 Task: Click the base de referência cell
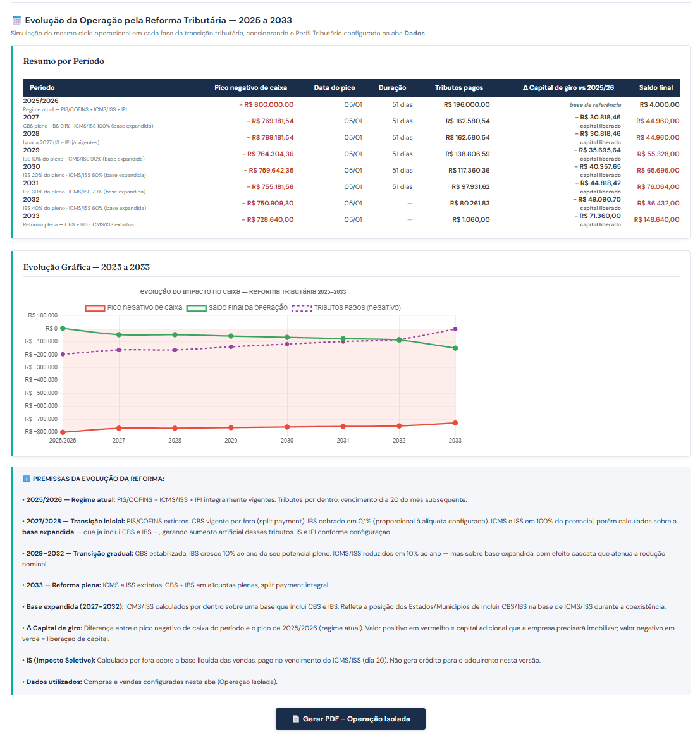click(x=595, y=105)
